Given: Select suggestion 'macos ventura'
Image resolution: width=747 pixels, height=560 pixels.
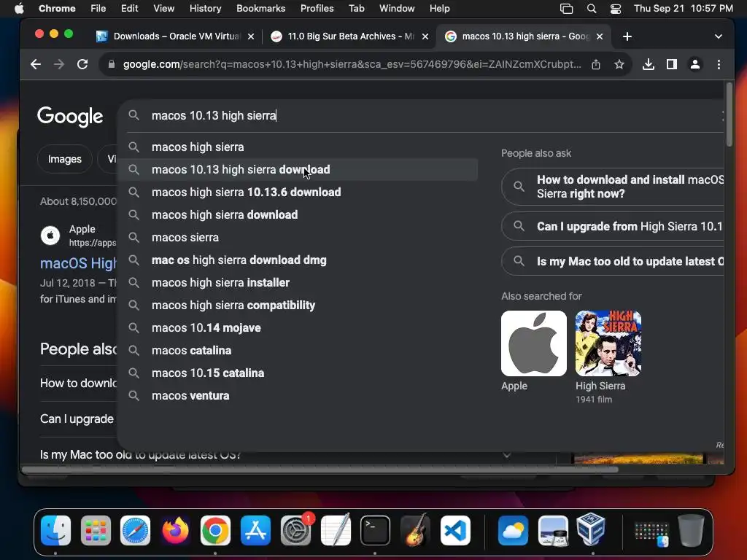Looking at the screenshot, I should click(x=298, y=396).
